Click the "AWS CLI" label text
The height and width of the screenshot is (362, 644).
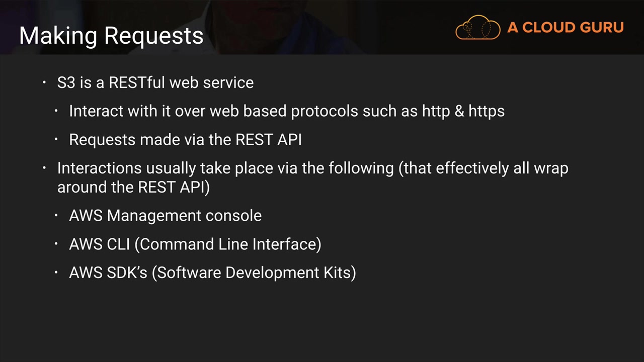point(99,244)
